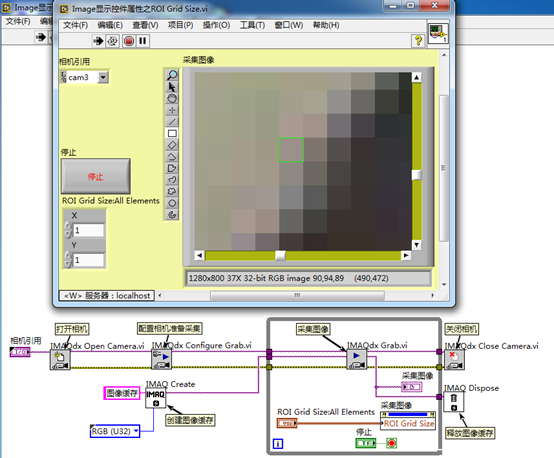Choose the Rectangle ROI tool
554x458 pixels.
(x=172, y=133)
